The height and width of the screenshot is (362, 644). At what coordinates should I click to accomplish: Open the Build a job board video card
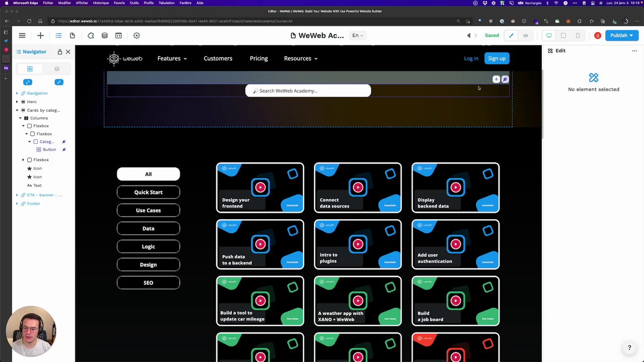[455, 301]
